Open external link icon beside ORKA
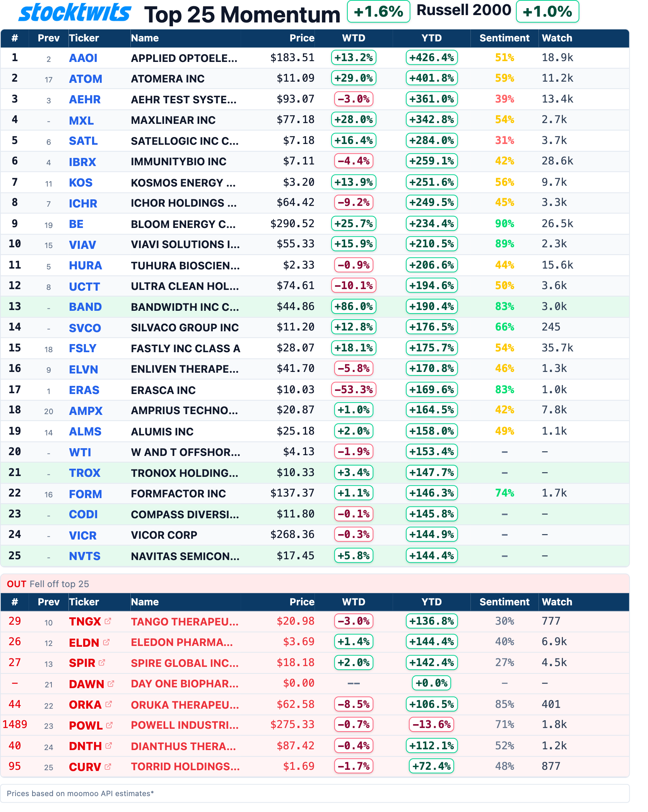 (109, 704)
